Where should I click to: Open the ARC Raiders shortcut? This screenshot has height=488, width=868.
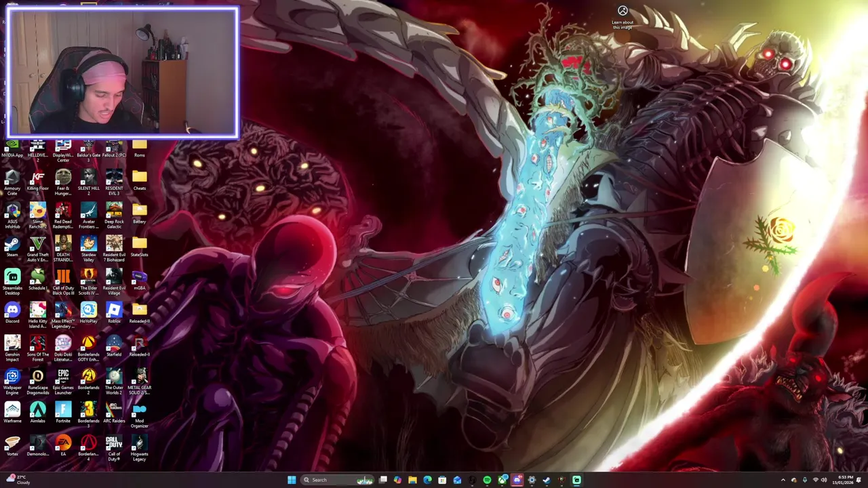tap(114, 413)
